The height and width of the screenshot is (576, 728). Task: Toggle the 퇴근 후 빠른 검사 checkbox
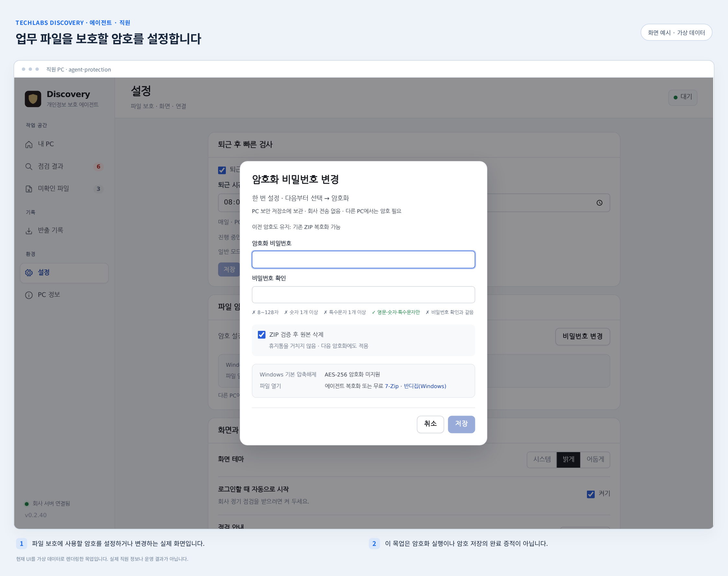click(x=222, y=170)
